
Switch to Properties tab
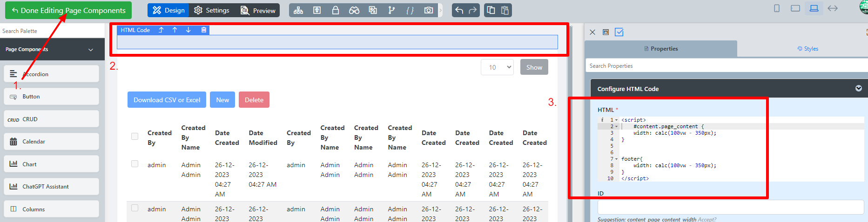pos(661,48)
